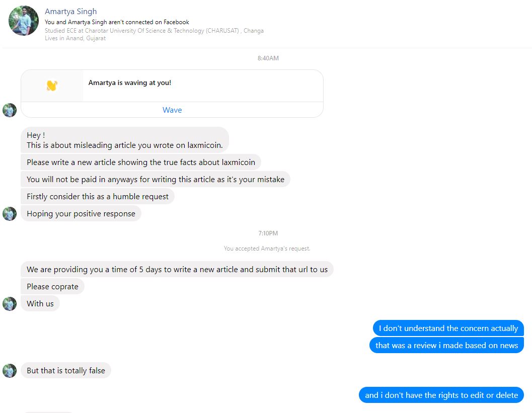The image size is (532, 413).
Task: Open Amartya Singh's large profile picture
Action: [24, 21]
